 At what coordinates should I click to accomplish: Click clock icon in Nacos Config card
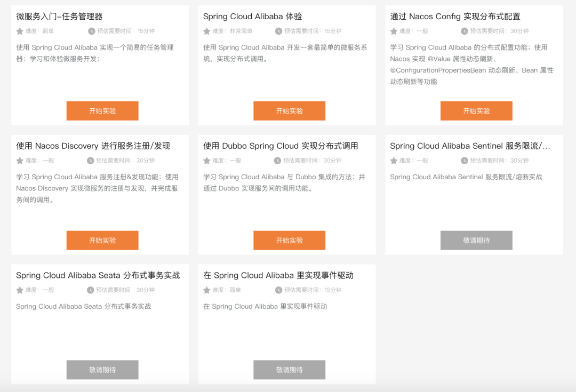click(465, 31)
